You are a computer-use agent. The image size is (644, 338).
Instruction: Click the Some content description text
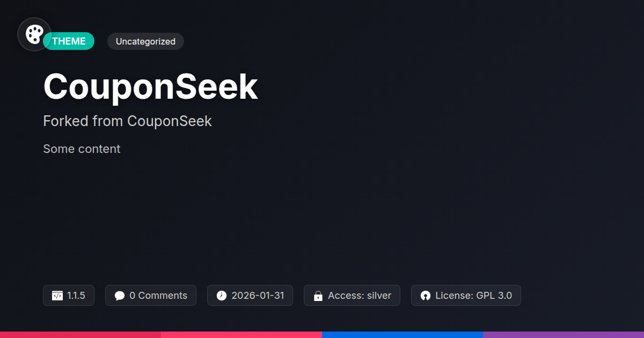[82, 149]
